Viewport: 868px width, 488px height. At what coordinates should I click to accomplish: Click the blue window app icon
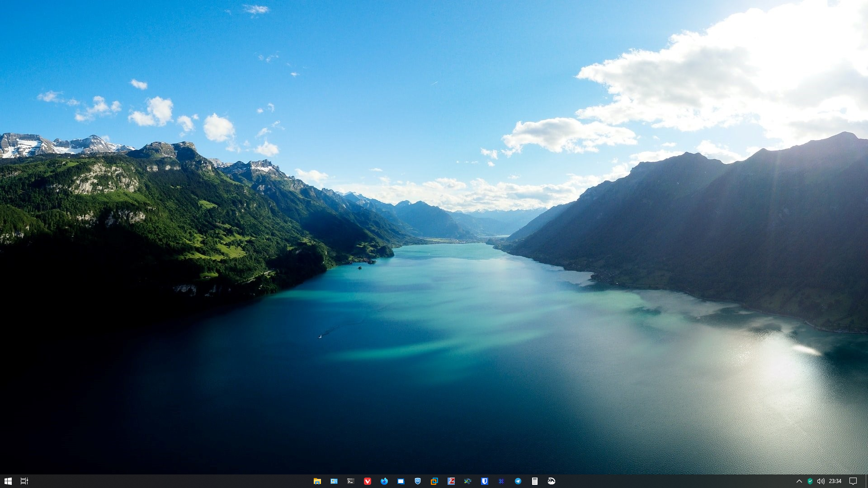[401, 481]
